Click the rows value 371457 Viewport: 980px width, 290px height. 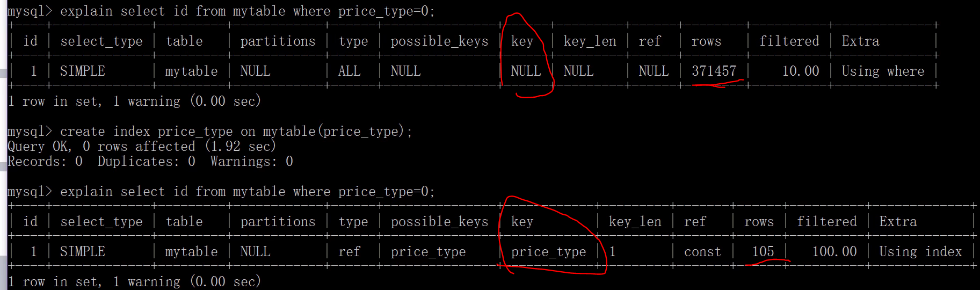click(x=714, y=71)
